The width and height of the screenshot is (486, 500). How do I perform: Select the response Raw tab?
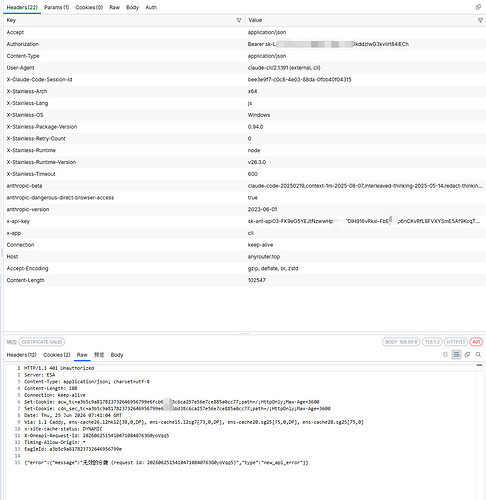pos(82,355)
